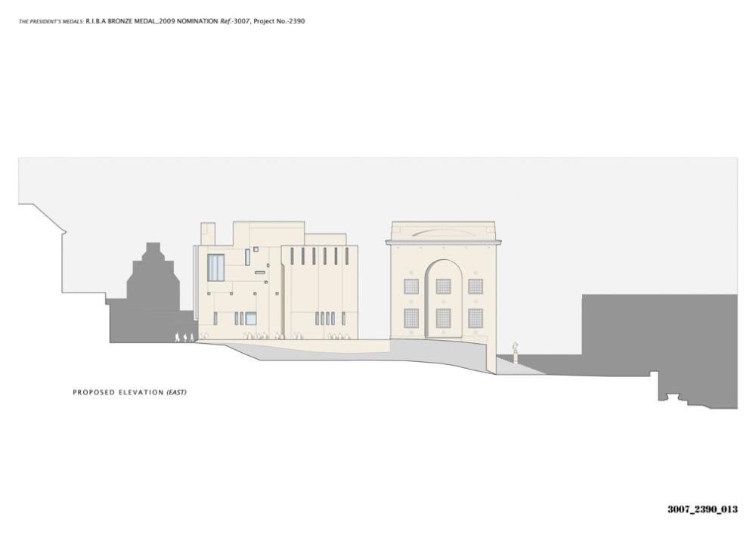Click the "PROPOSED ELEVATION (EAST)" caption
The image size is (756, 535).
(x=130, y=392)
